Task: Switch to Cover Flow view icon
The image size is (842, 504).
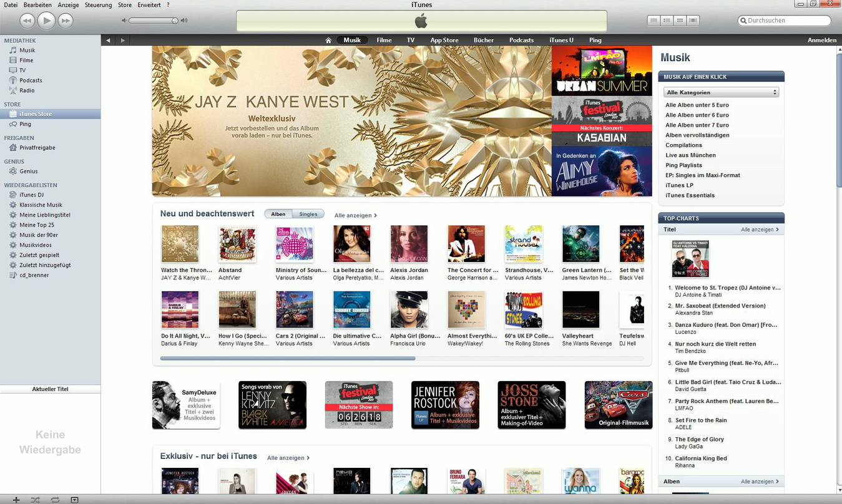Action: pos(693,21)
